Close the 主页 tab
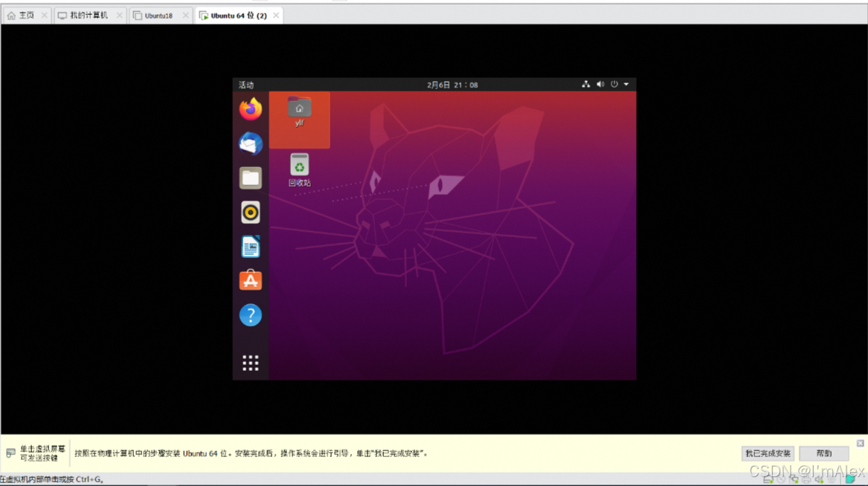 click(x=45, y=16)
